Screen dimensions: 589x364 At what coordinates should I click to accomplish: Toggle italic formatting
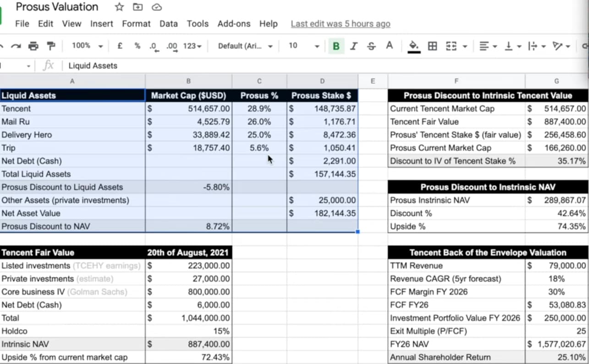353,46
